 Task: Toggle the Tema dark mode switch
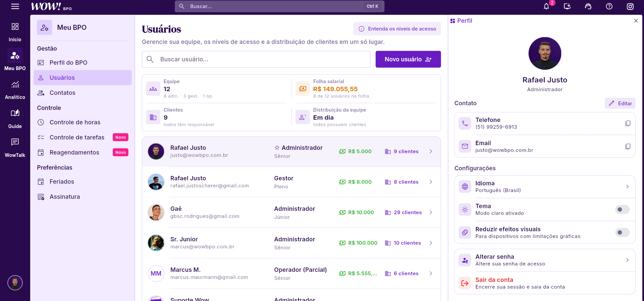point(622,209)
